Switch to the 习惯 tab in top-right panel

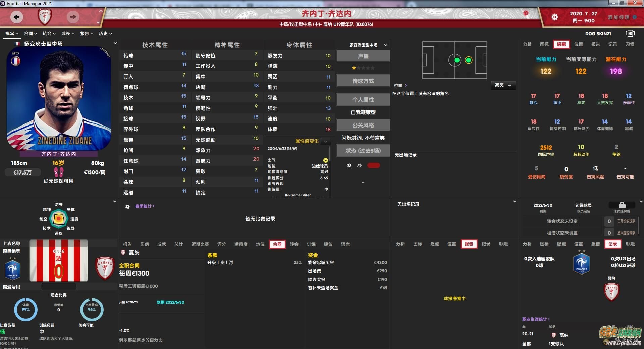click(630, 44)
